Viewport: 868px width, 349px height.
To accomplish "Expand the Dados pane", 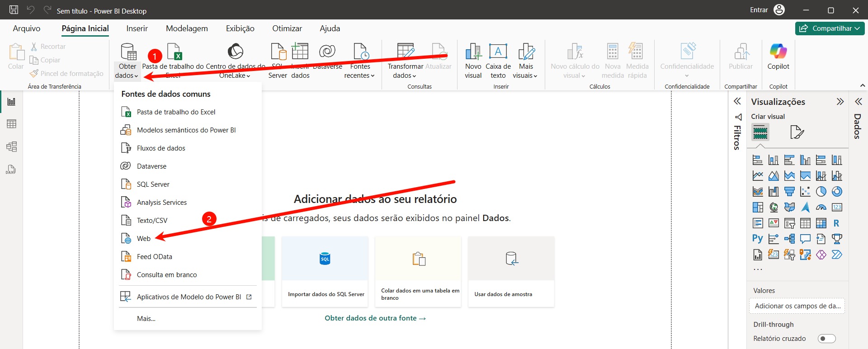I will coord(859,102).
